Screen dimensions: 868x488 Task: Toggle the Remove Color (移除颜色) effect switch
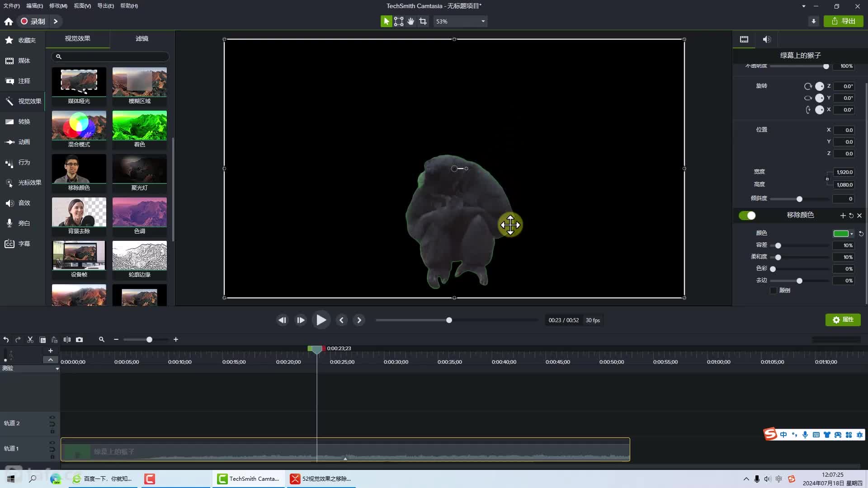pyautogui.click(x=747, y=216)
